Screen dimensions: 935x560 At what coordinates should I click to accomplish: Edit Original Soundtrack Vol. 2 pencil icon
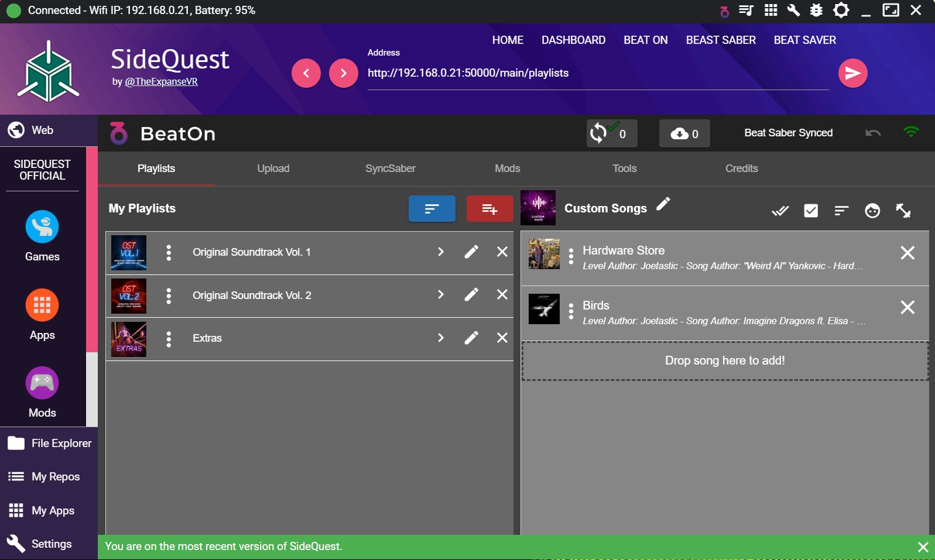click(x=471, y=294)
